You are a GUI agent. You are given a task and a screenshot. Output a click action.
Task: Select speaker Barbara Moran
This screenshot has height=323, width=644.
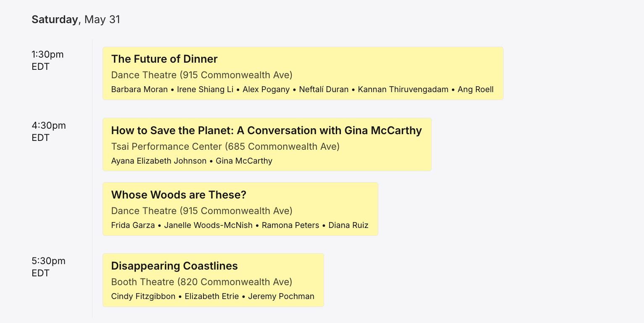click(x=139, y=89)
